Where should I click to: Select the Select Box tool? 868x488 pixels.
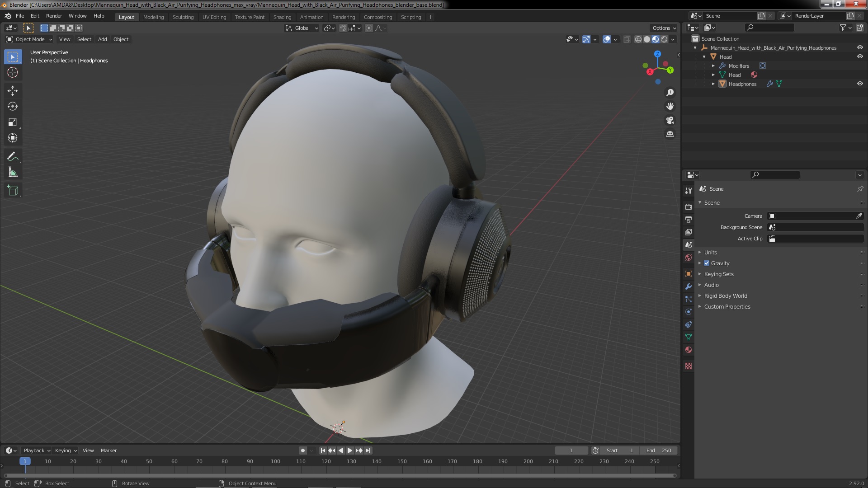coord(13,57)
